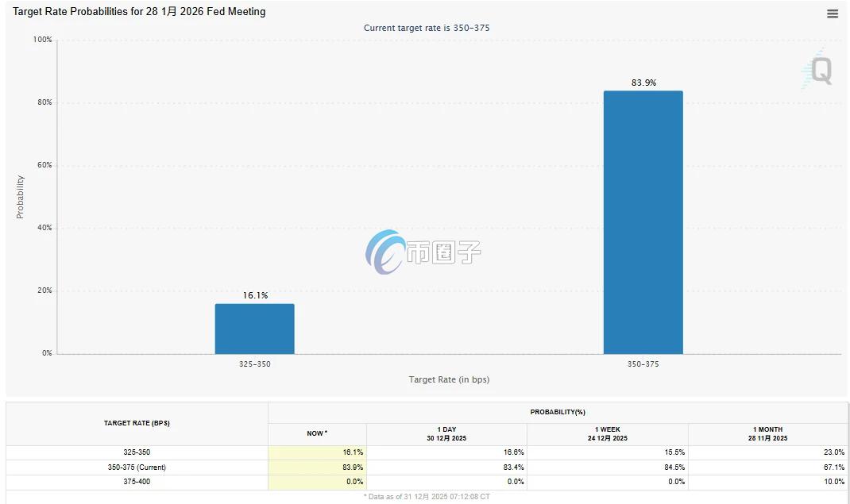This screenshot has height=504, width=850.
Task: Click the QuikStrike Q logo watermark
Action: [x=818, y=69]
